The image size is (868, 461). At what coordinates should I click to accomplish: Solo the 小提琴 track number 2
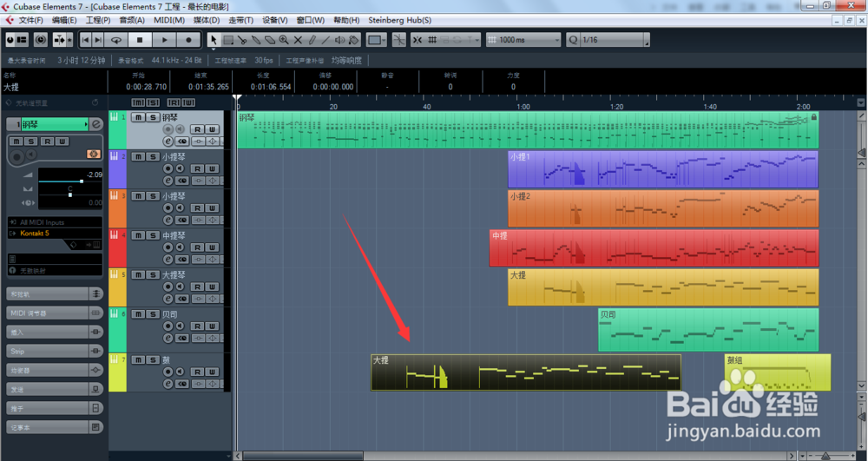(152, 156)
